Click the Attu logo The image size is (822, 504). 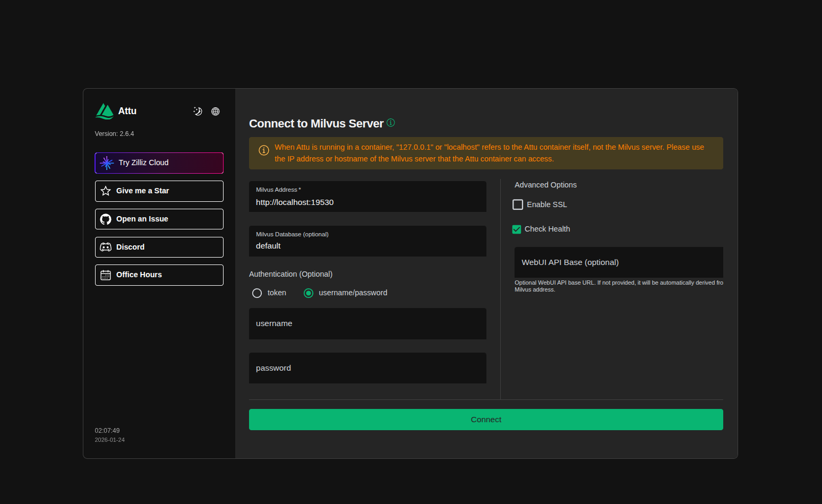pos(105,112)
